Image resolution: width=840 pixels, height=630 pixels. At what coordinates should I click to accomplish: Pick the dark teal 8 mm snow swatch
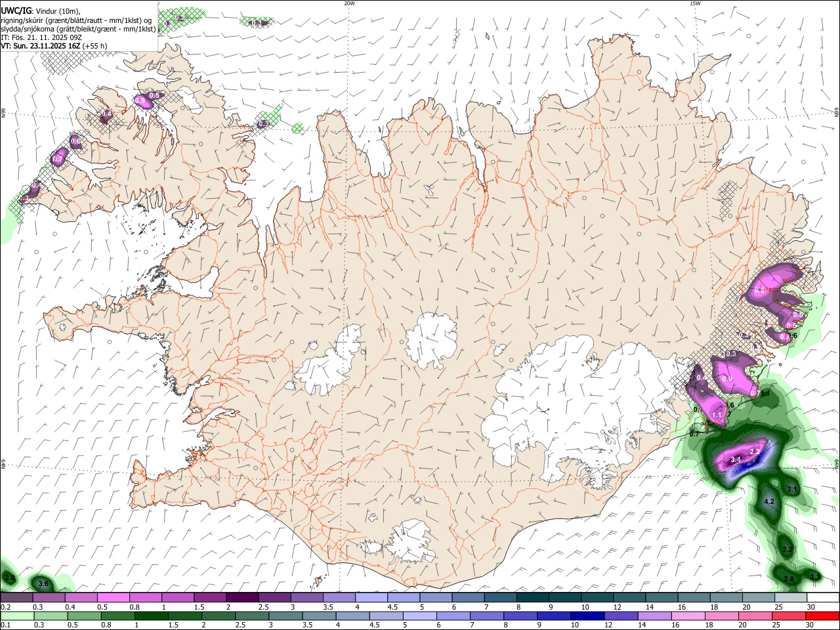[532, 598]
